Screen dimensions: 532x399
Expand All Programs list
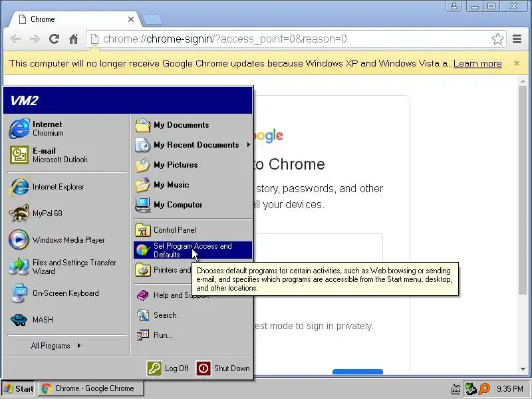pos(56,346)
